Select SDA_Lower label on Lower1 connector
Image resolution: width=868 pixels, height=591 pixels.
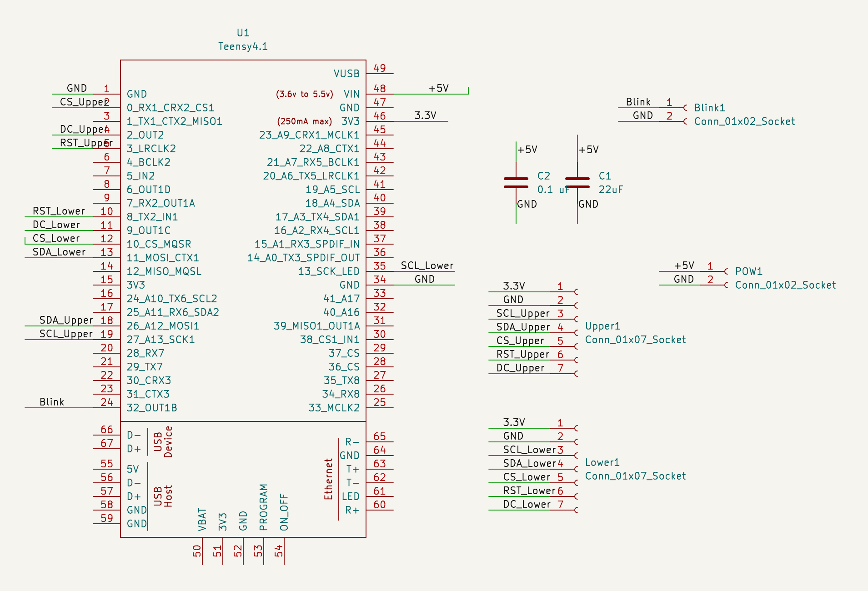(530, 463)
